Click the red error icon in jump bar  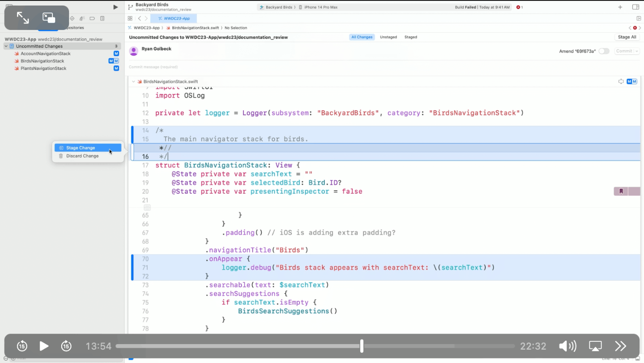(x=635, y=28)
